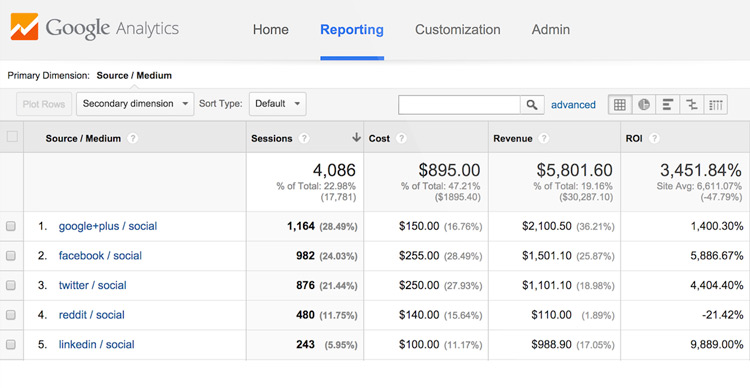Screen dimensions: 750x388
Task: Check the google+plus / social row
Action: [11, 226]
